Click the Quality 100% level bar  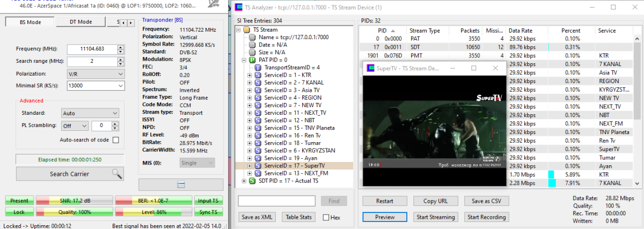click(x=74, y=212)
